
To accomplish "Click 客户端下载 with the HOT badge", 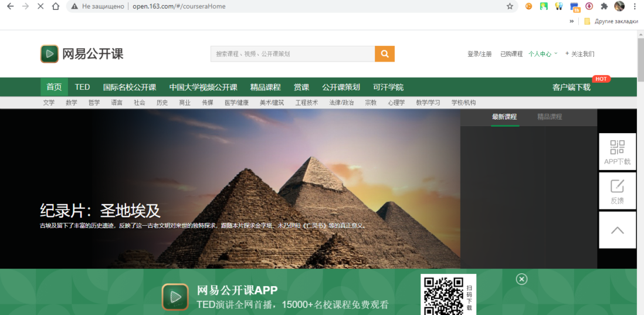I will (x=571, y=87).
